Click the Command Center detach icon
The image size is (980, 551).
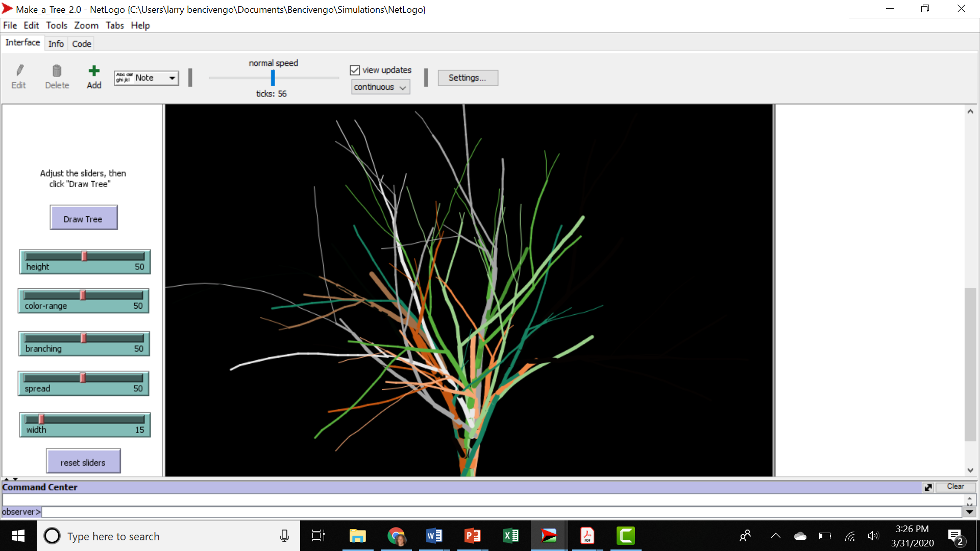[x=928, y=487]
